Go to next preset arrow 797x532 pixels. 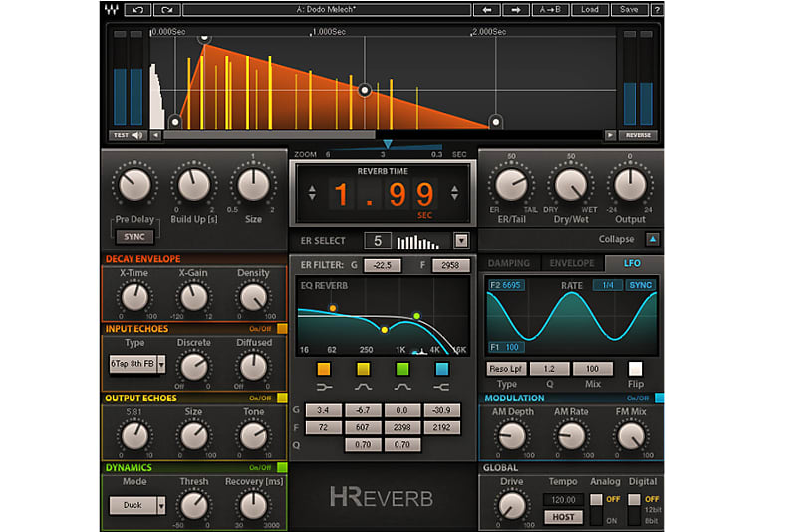tap(515, 9)
